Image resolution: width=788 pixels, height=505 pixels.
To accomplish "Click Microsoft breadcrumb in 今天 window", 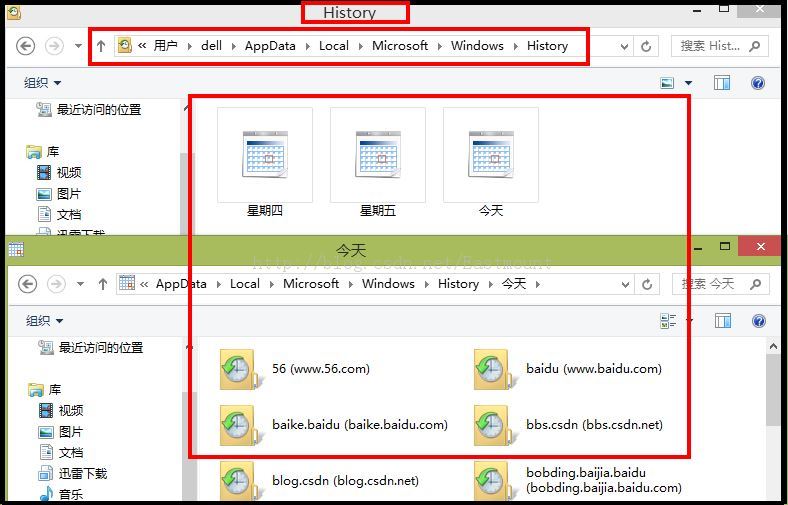I will (x=311, y=284).
